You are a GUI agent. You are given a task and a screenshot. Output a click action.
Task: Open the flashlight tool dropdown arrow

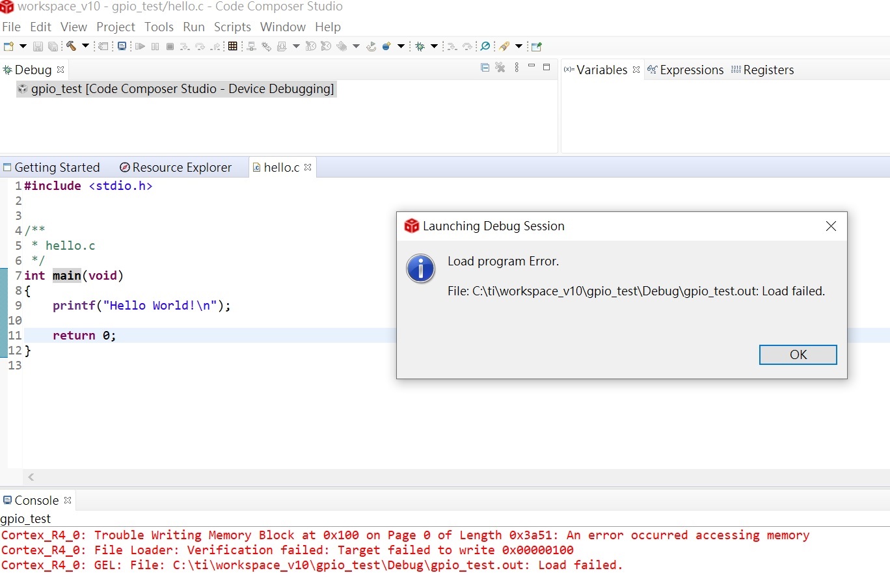pyautogui.click(x=519, y=46)
